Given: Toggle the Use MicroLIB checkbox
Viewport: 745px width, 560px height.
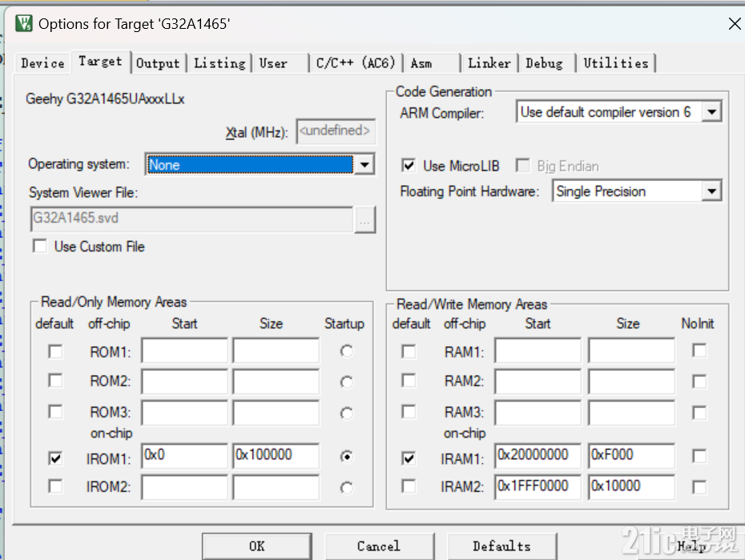Looking at the screenshot, I should pyautogui.click(x=409, y=165).
